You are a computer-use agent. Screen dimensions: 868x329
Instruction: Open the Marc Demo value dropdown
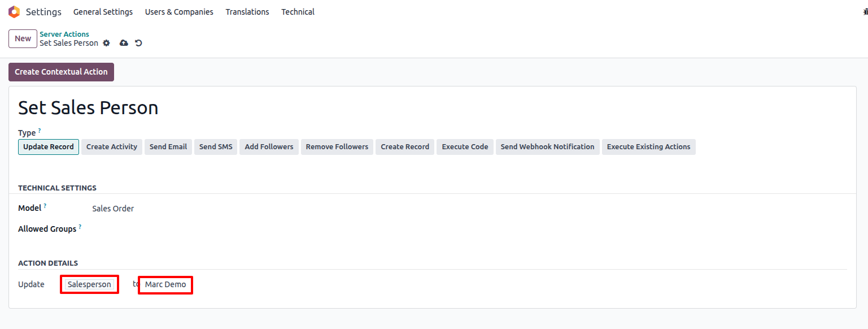165,284
